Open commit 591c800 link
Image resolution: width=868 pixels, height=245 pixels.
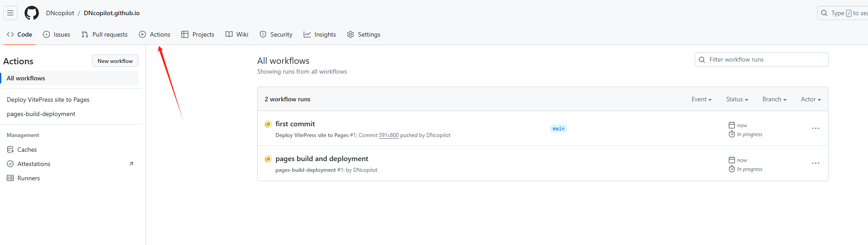point(389,135)
